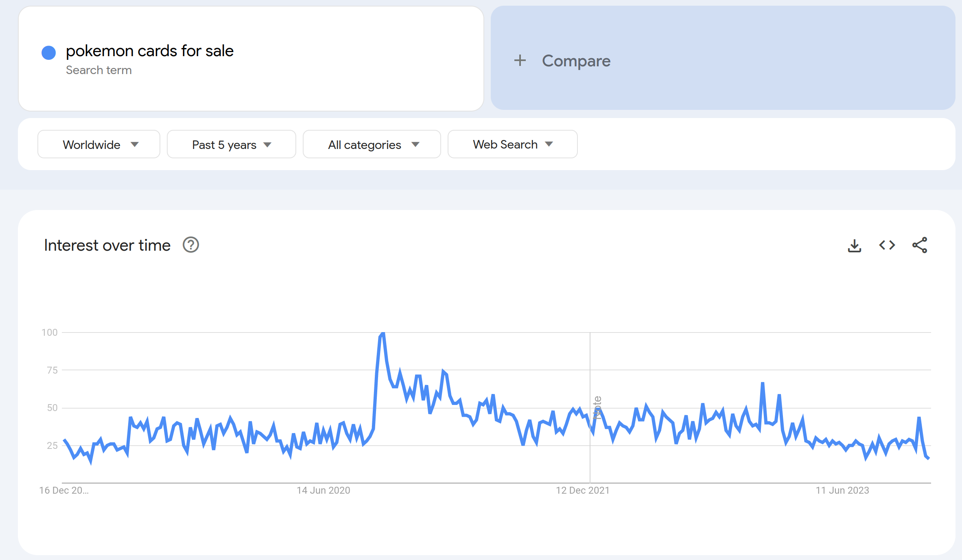Expand the Worldwide region dropdown
962x560 pixels.
tap(99, 144)
